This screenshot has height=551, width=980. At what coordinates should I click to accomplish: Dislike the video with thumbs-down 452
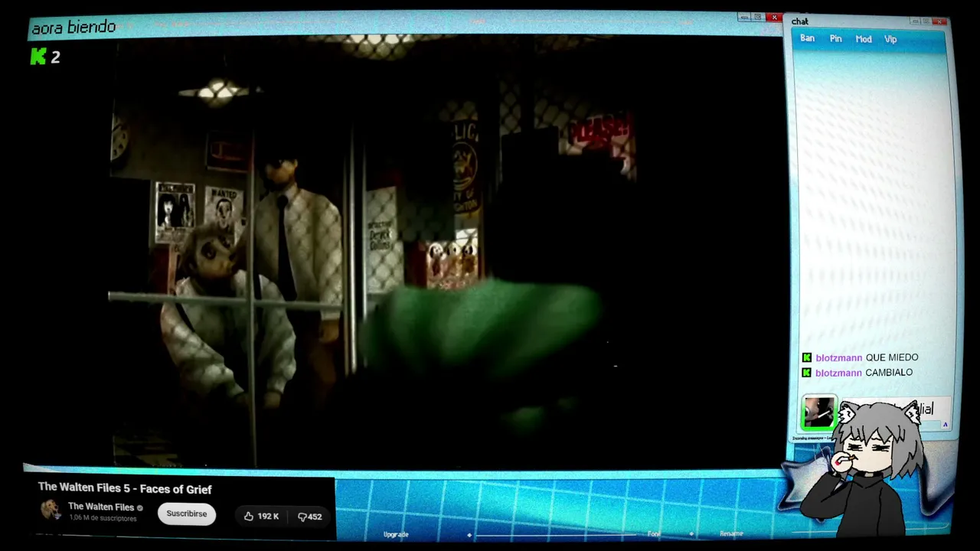[x=309, y=517]
